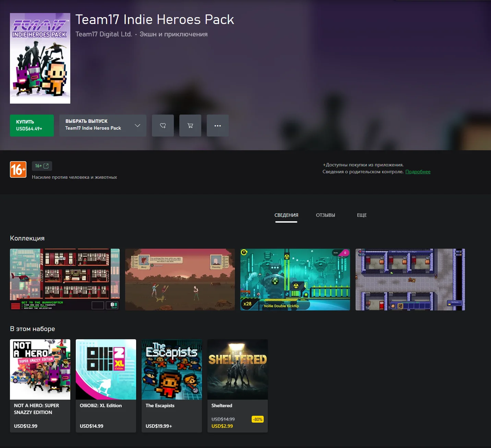Click the orange 16+ age rating badge
The image size is (491, 448).
pos(18,169)
